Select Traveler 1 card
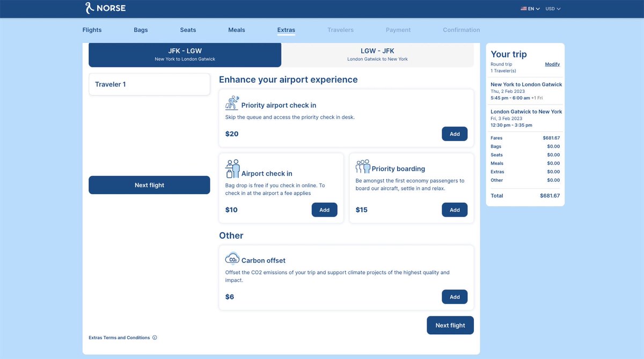 point(149,84)
